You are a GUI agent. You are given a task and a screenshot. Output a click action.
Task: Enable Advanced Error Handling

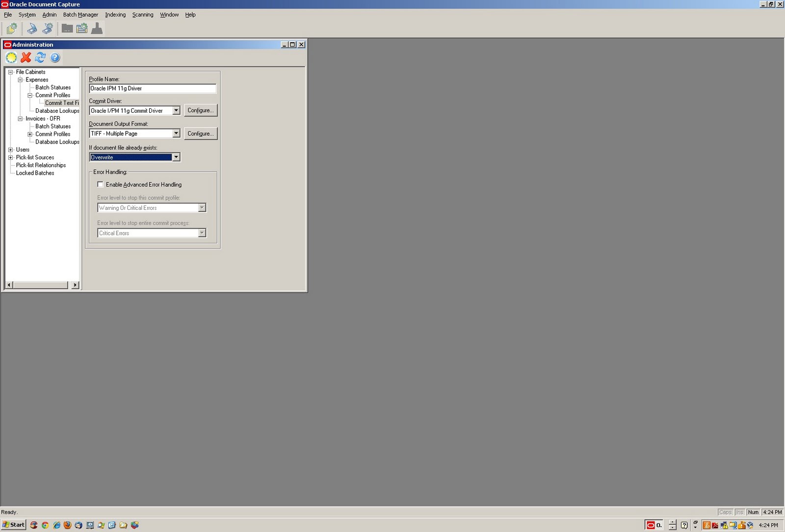click(x=100, y=184)
